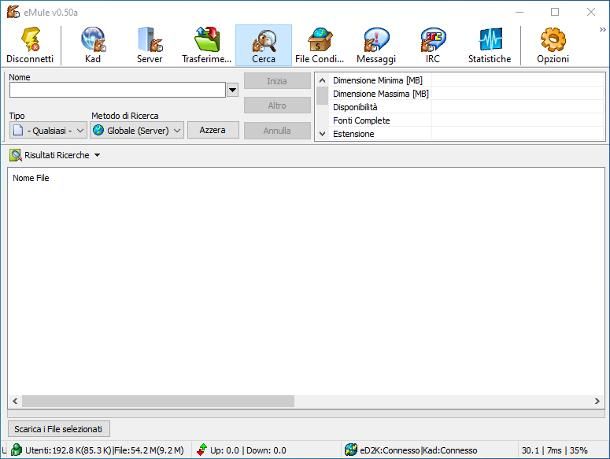Open the Risultati Ricerche dropdown arrow
Image resolution: width=610 pixels, height=459 pixels.
97,155
